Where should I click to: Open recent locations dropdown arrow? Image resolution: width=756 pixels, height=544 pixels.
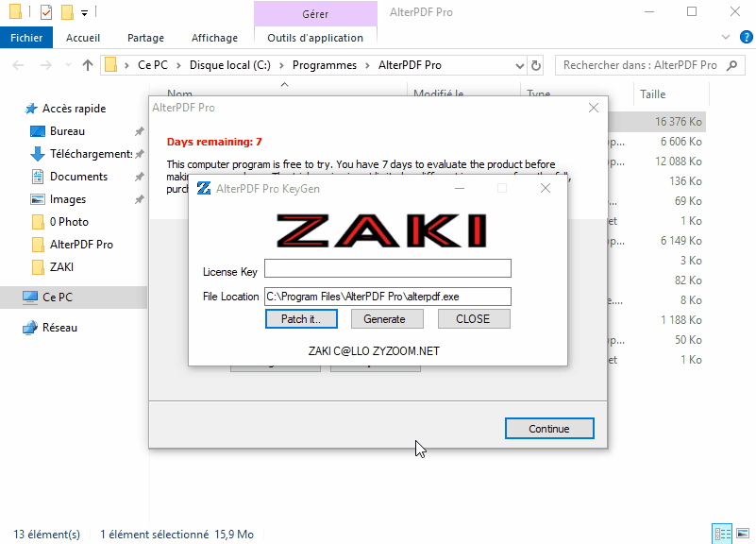[x=68, y=65]
